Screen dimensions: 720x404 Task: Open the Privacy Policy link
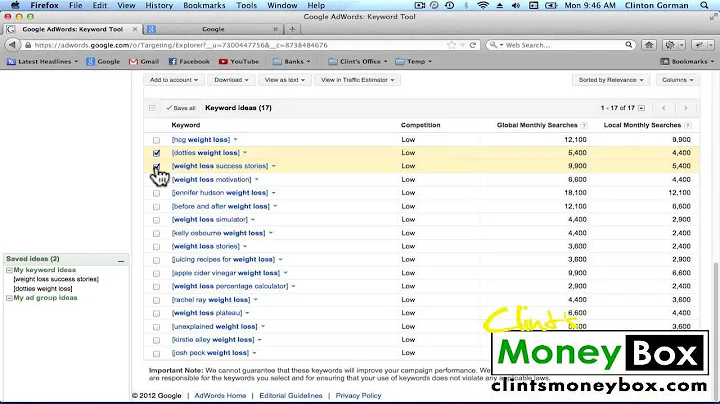358,395
